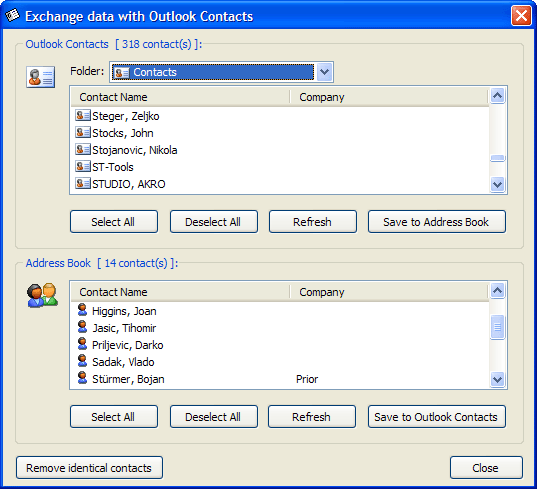This screenshot has width=537, height=489.
Task: Click Save to Outlook Contacts button
Action: tap(437, 417)
